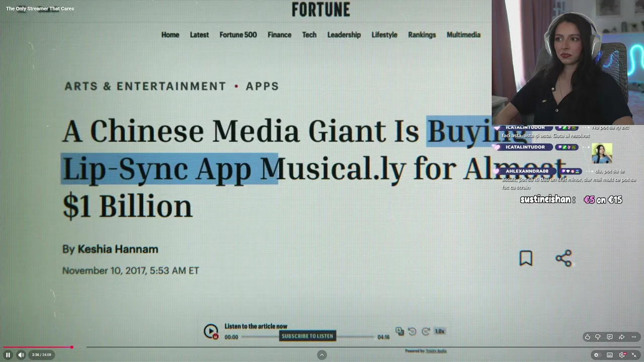Viewport: 644px width, 362px height.
Task: Click the translate icon in audio player
Action: coord(399,331)
